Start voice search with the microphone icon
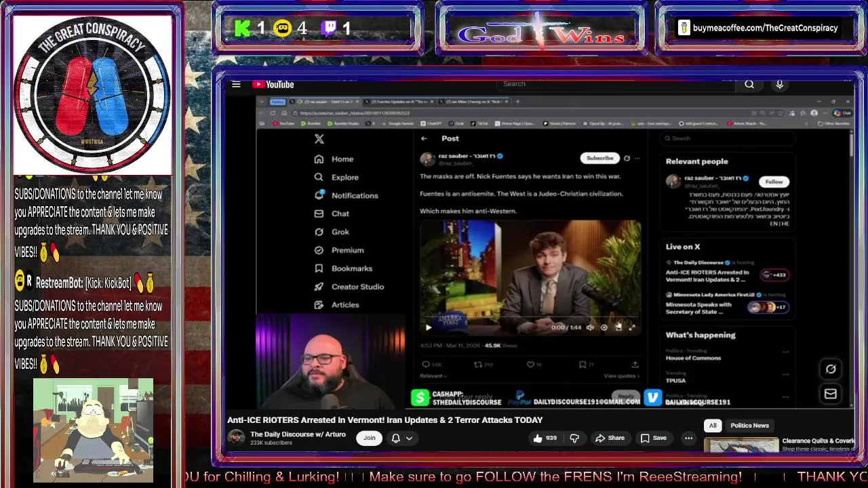 coord(780,84)
